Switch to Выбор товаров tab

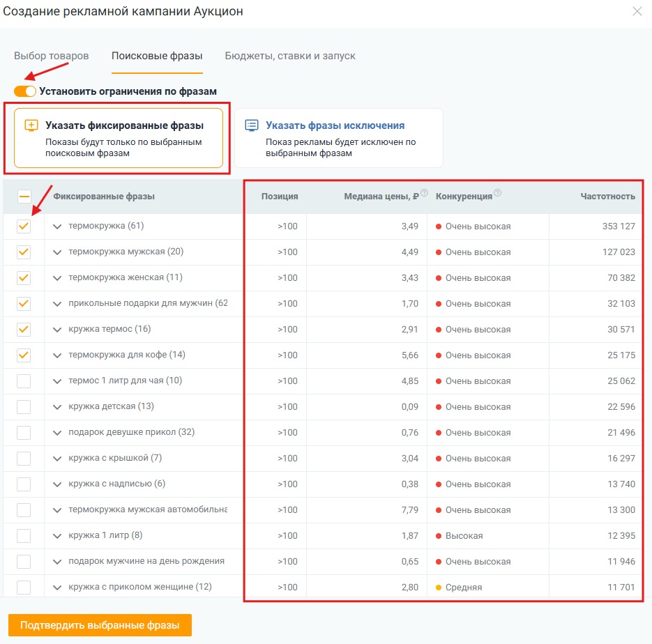click(x=52, y=56)
